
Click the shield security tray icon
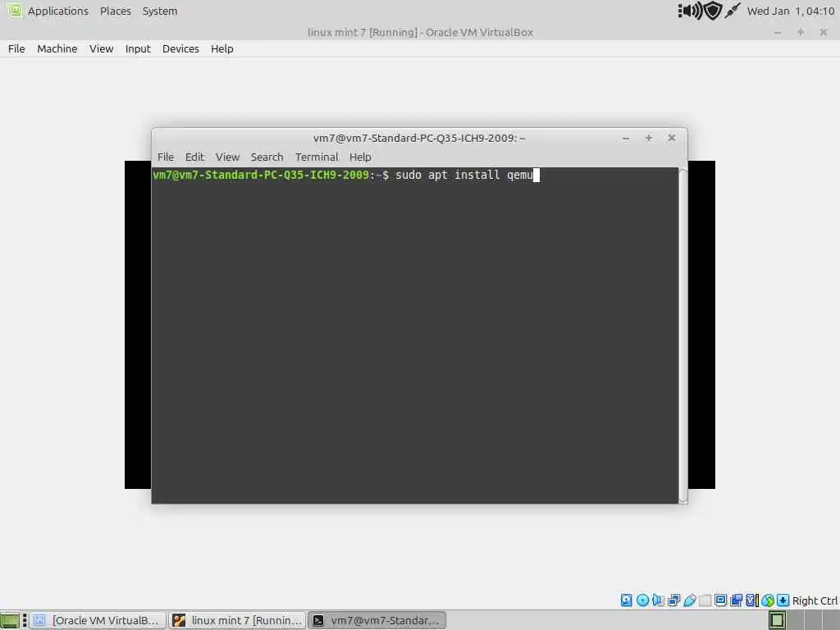tap(713, 11)
